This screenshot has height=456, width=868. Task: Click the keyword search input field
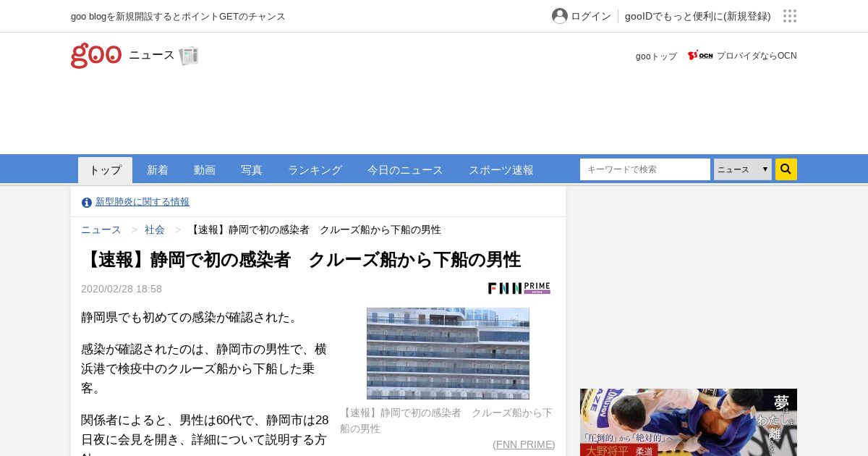tap(645, 169)
